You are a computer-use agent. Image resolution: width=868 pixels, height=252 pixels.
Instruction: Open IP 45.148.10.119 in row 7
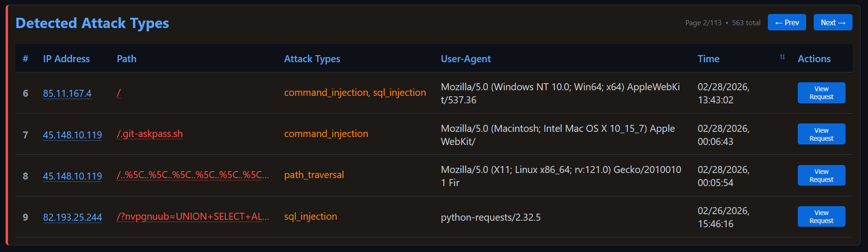72,135
